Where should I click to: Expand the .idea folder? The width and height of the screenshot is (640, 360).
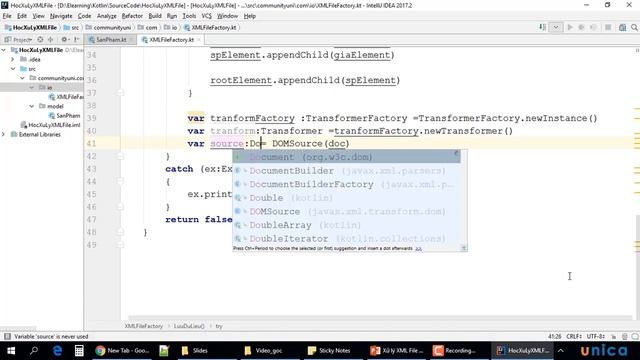tap(13, 59)
